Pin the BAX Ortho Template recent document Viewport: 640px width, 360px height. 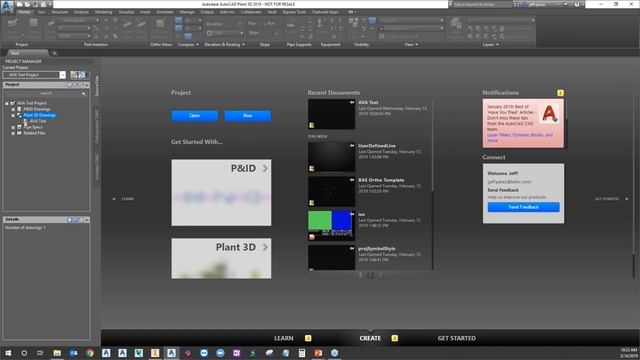[x=352, y=180]
